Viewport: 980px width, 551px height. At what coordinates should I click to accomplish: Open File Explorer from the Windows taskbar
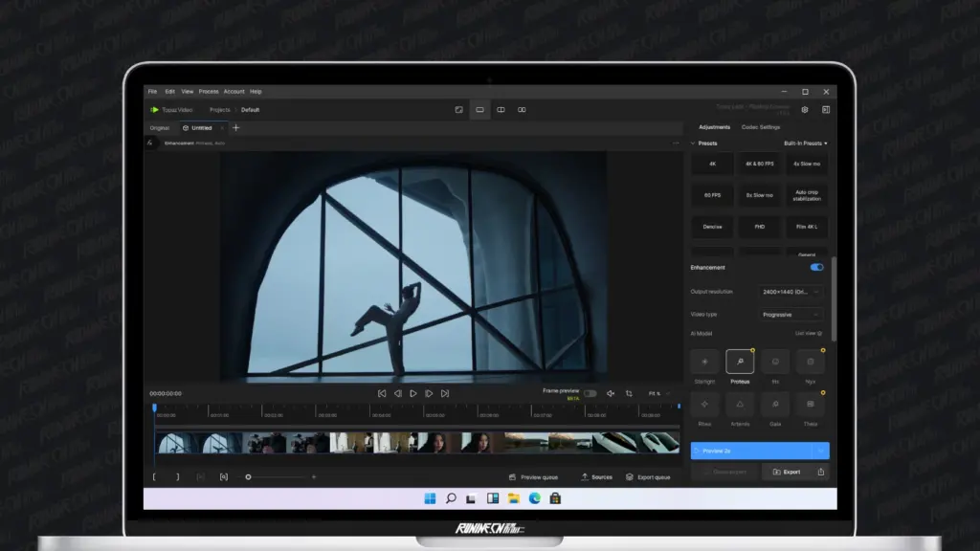[514, 498]
